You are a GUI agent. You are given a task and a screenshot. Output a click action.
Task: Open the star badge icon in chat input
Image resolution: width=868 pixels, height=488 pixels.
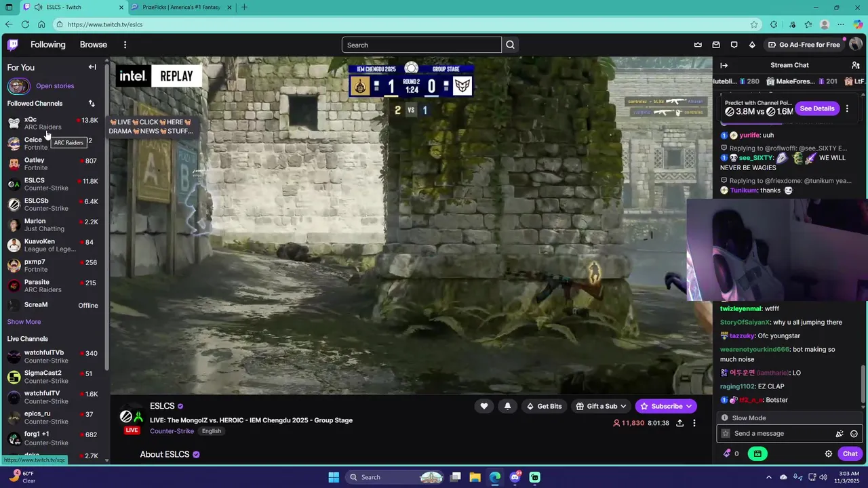click(726, 434)
